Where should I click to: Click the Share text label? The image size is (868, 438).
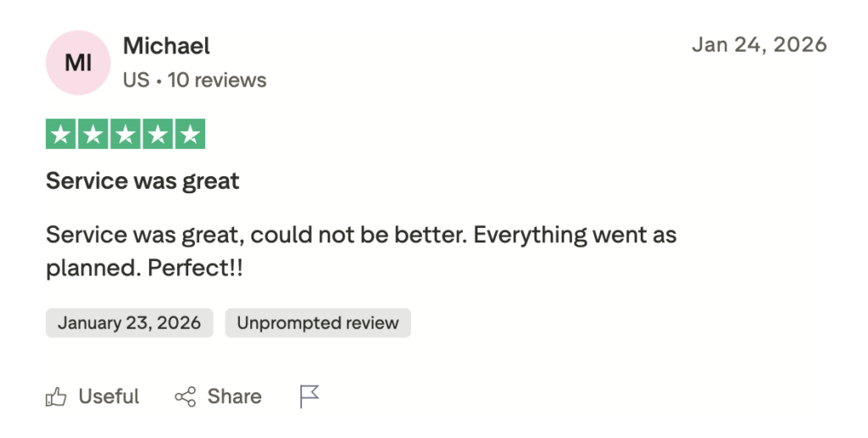[234, 396]
